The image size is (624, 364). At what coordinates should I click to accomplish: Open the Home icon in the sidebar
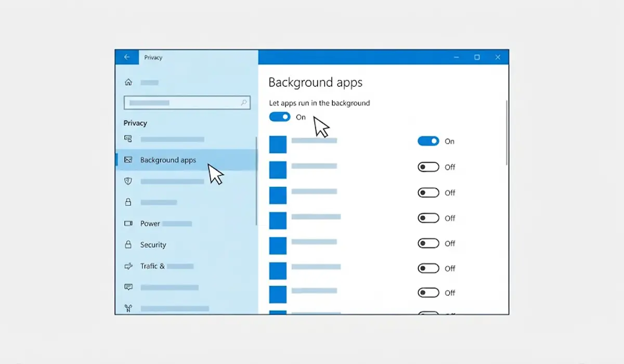tap(128, 82)
